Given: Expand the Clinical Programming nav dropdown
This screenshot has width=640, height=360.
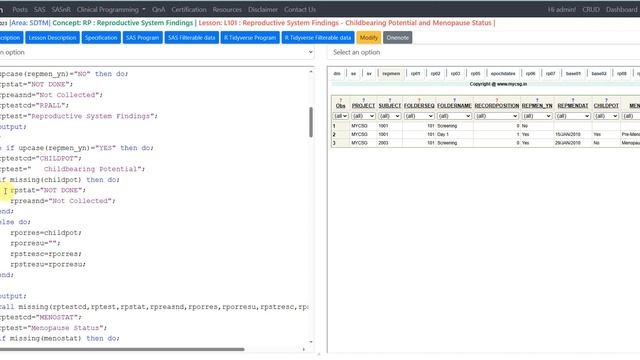Looking at the screenshot, I should pos(111,9).
